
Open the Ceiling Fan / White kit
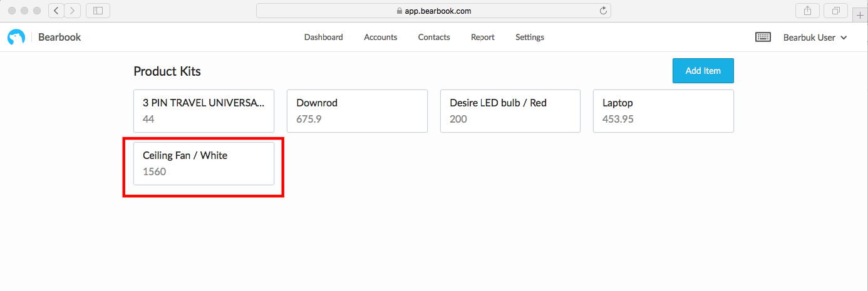[x=204, y=163]
